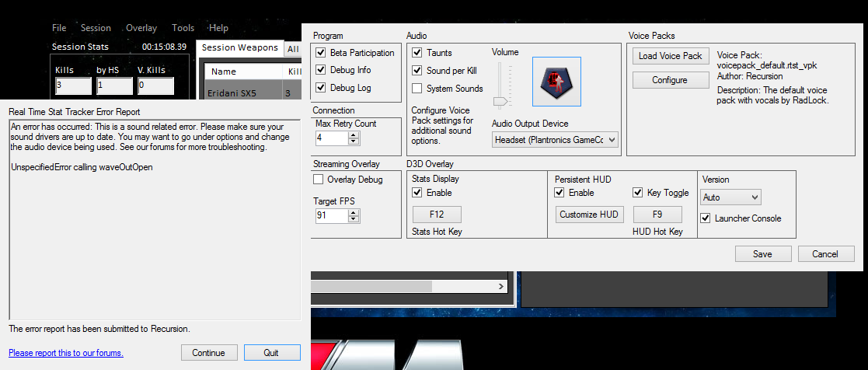Switch to the All tab
This screenshot has height=370, width=868.
click(x=293, y=49)
